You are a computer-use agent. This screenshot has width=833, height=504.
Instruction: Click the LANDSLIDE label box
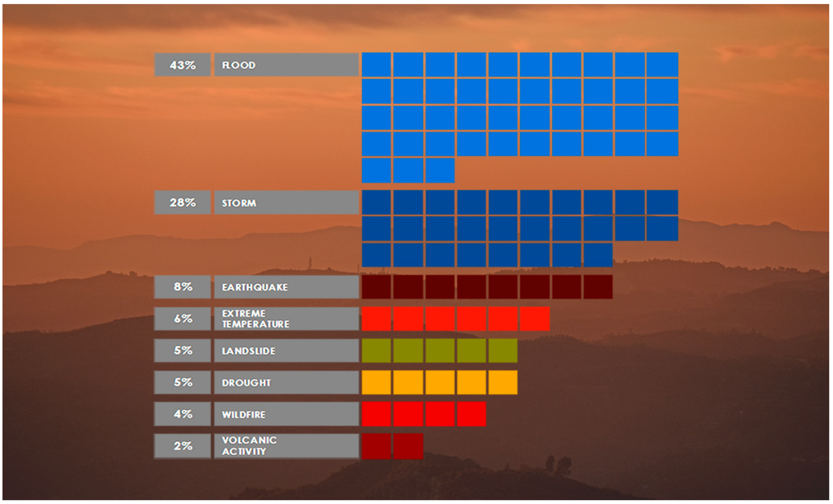286,351
